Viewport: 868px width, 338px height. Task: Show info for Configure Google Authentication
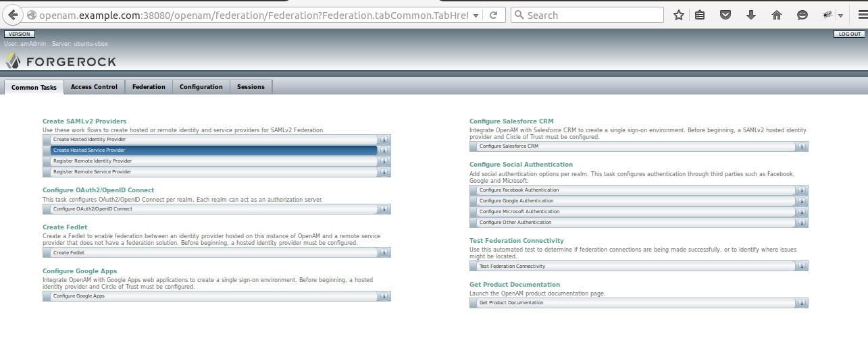[802, 200]
